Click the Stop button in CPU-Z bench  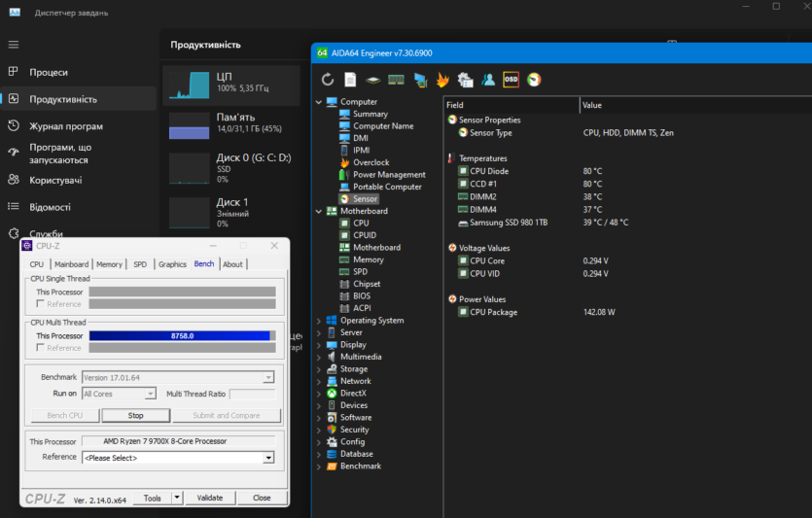[x=136, y=416]
